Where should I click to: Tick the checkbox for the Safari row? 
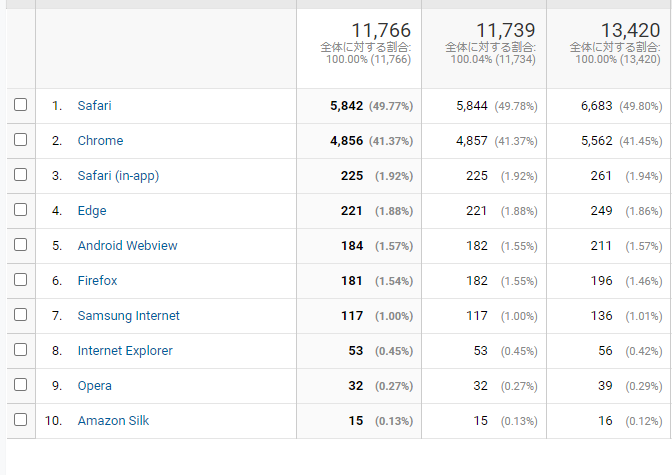tap(21, 105)
